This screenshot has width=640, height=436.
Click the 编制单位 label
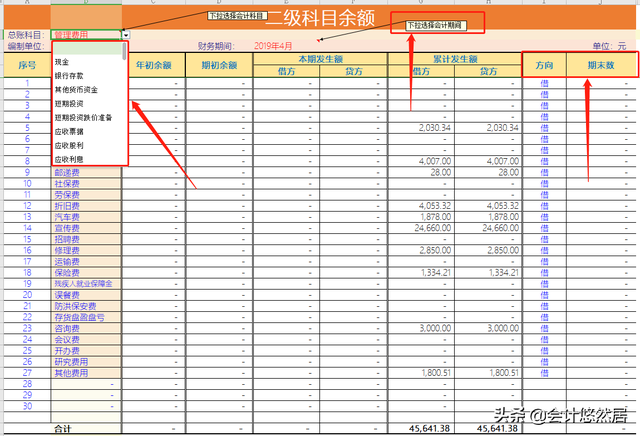pyautogui.click(x=26, y=46)
